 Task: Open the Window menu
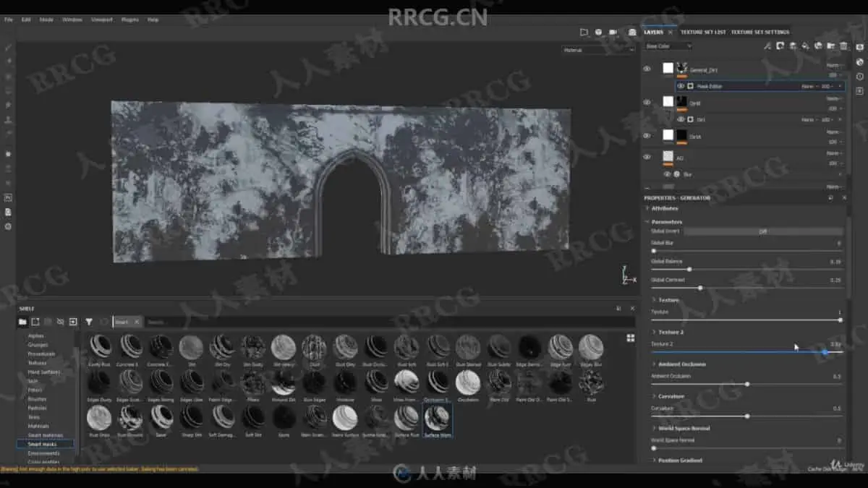coord(72,20)
